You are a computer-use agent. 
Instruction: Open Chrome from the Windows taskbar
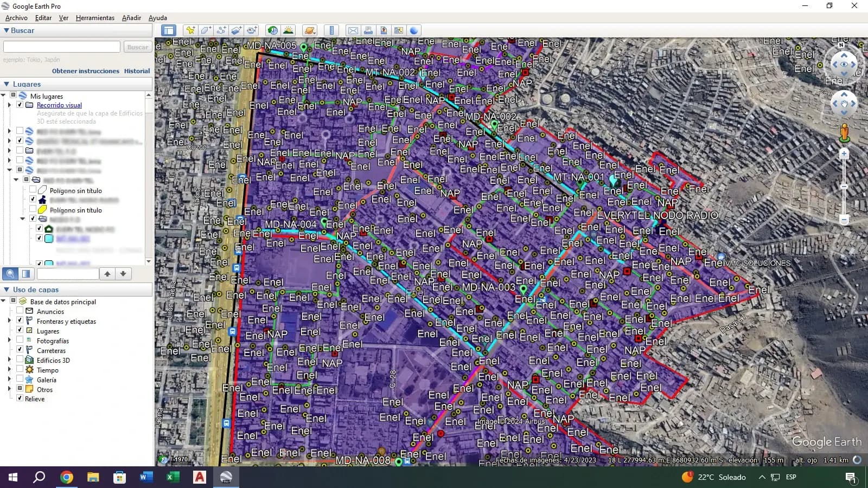[66, 477]
